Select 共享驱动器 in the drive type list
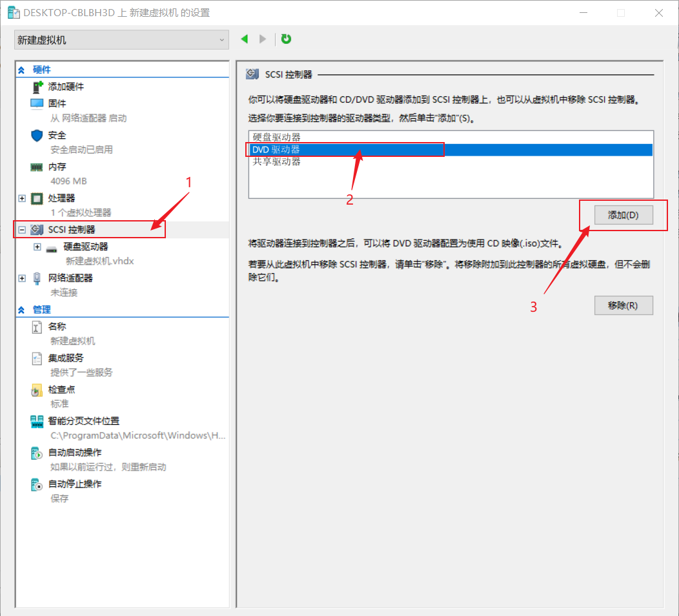The height and width of the screenshot is (616, 679). [276, 161]
